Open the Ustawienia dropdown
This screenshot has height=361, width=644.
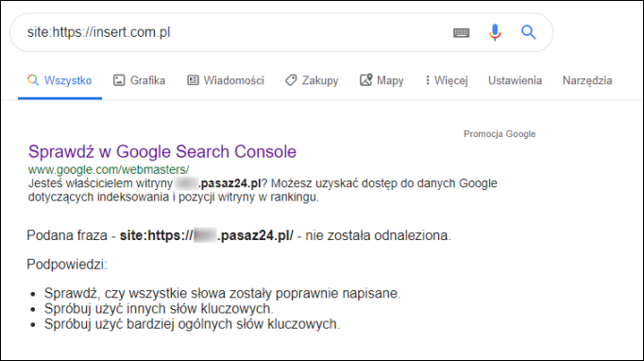[515, 80]
